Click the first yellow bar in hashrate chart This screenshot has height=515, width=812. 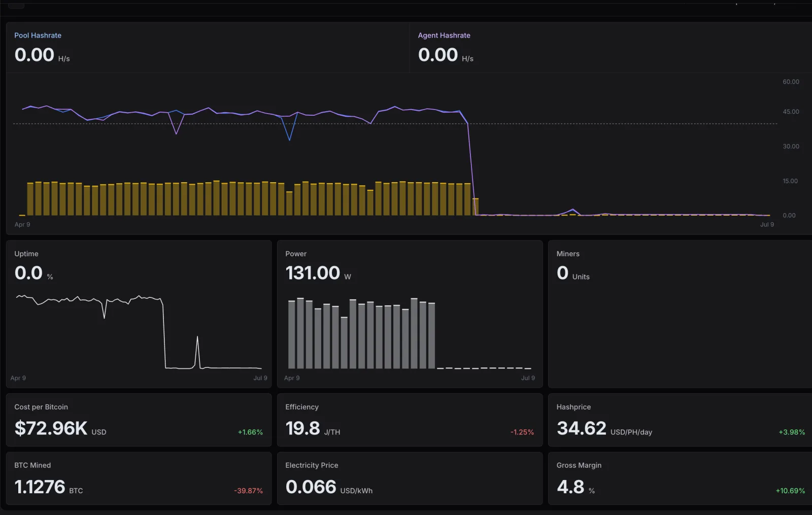point(30,199)
